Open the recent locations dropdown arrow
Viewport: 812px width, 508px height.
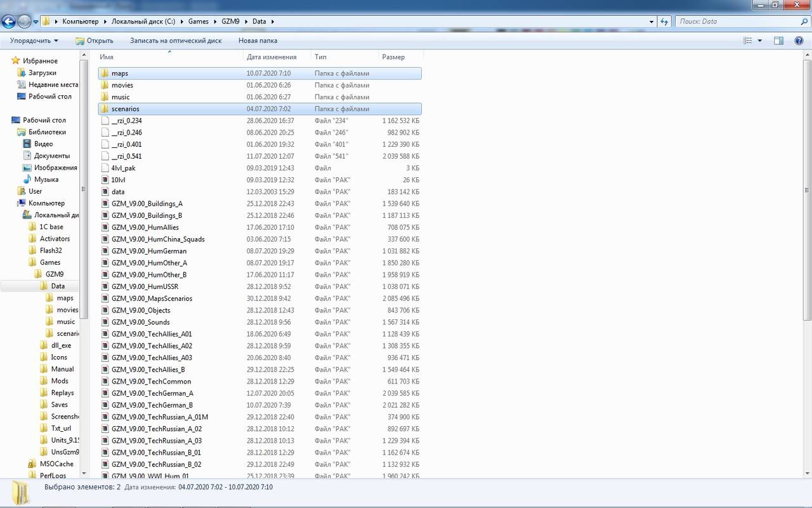coord(36,22)
